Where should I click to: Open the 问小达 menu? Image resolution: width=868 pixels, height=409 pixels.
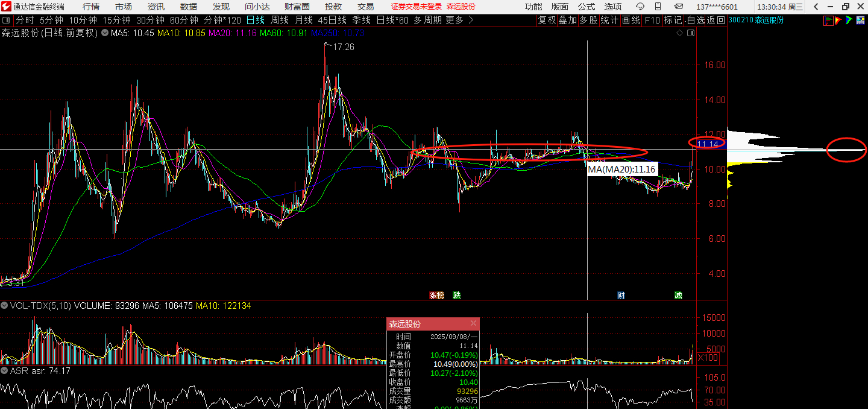(x=257, y=7)
